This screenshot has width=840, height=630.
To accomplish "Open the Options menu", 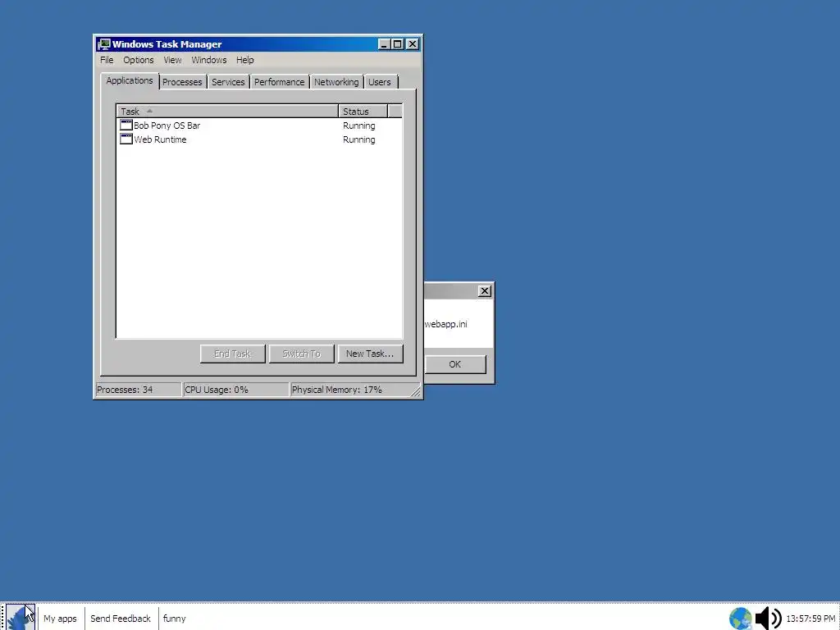I will click(138, 60).
